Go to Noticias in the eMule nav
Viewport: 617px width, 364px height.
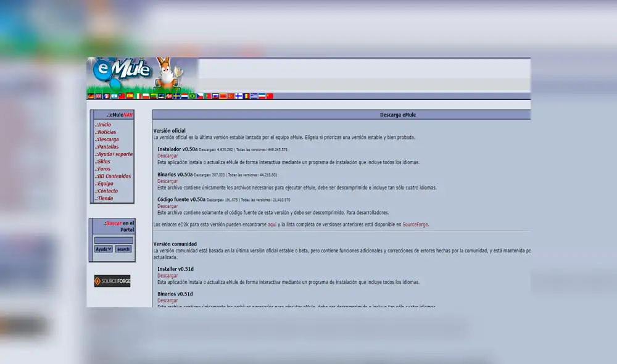[x=106, y=132]
